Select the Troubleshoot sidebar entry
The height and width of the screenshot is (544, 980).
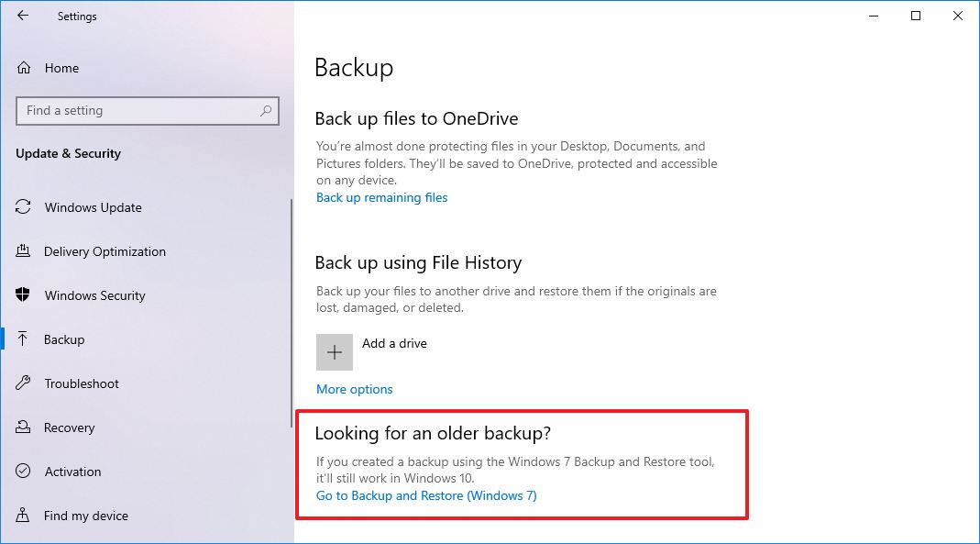click(82, 383)
